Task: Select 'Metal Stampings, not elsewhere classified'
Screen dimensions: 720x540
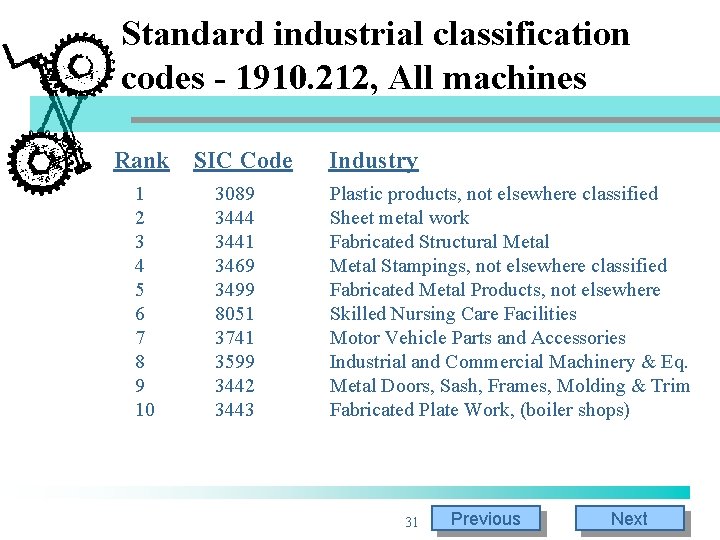Action: coord(498,266)
